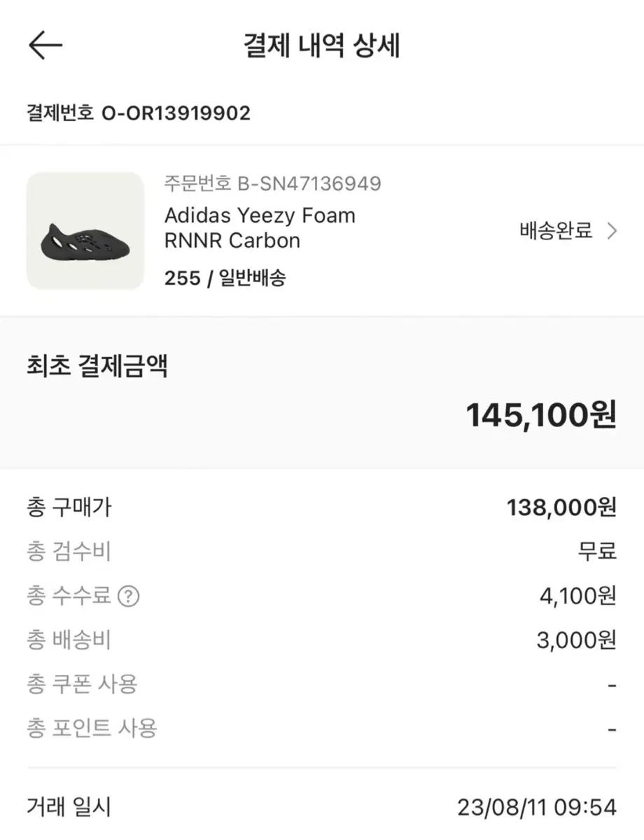Click the 총 검수비 label

[x=69, y=552]
